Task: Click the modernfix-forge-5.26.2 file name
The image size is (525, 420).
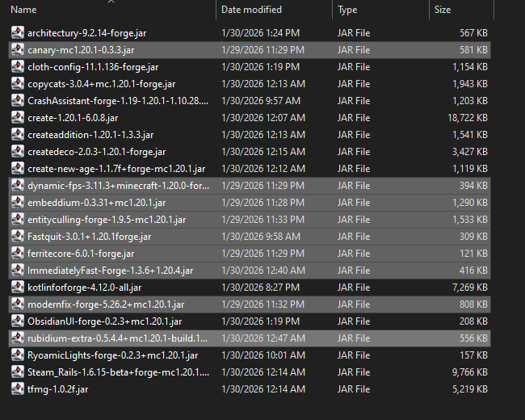Action: 106,304
